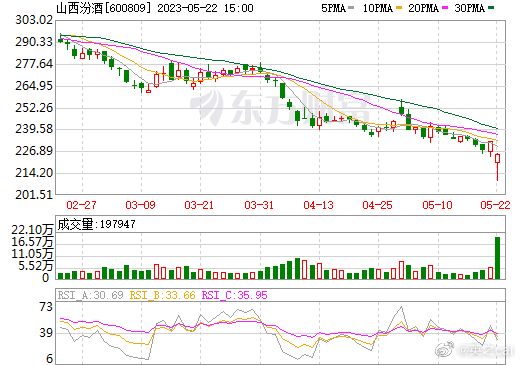The image size is (520, 365).
Task: Click the RSI axis label 73
Action: coord(46,307)
